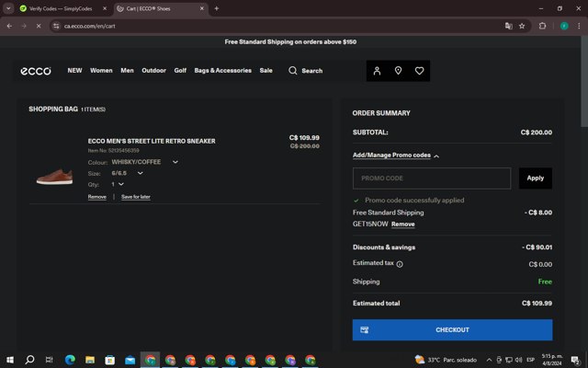Open the wishlist heart icon

point(419,71)
